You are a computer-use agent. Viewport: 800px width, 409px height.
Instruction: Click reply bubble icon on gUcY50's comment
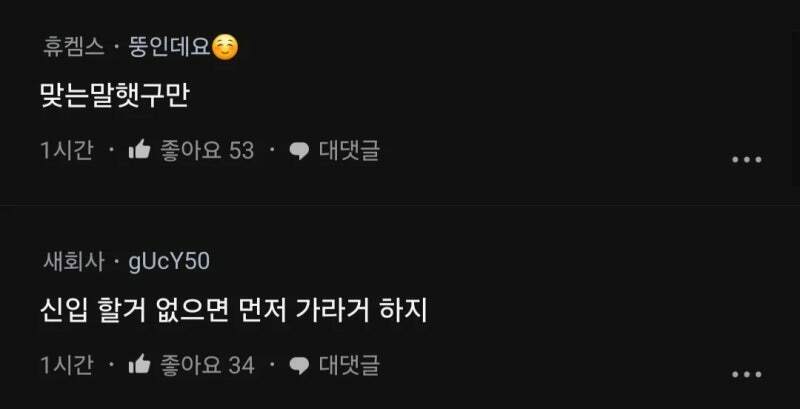[299, 366]
